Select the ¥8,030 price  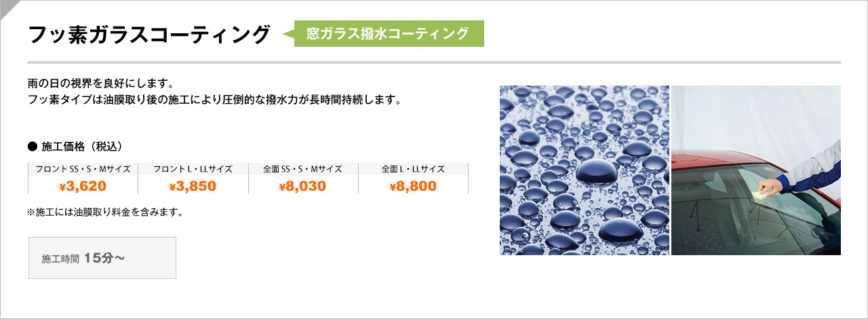[x=303, y=187]
